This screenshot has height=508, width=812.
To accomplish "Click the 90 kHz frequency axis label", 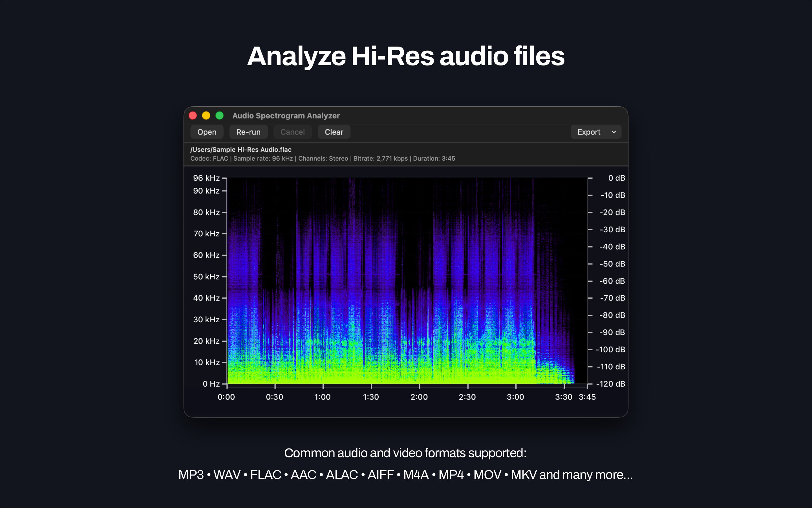I will 206,191.
